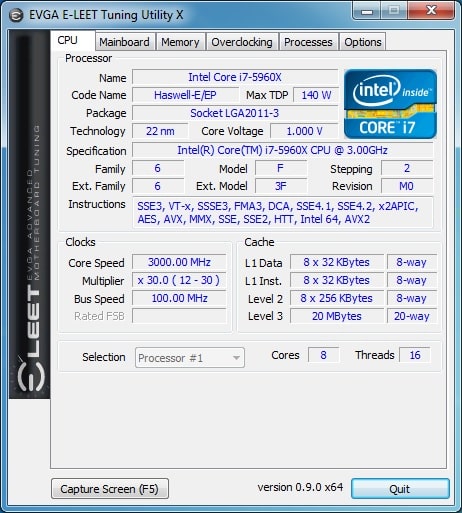
Task: Click the Revision value M0
Action: point(407,186)
